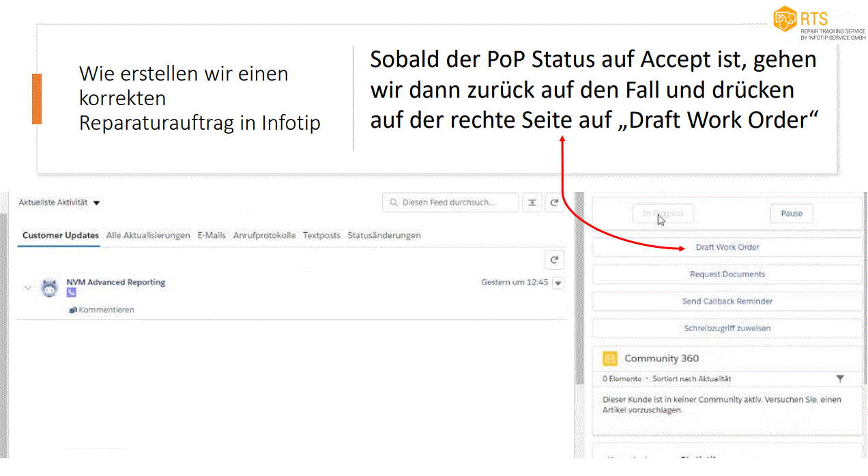View the Statusänderungen tab
The height and width of the screenshot is (476, 868).
coord(384,236)
